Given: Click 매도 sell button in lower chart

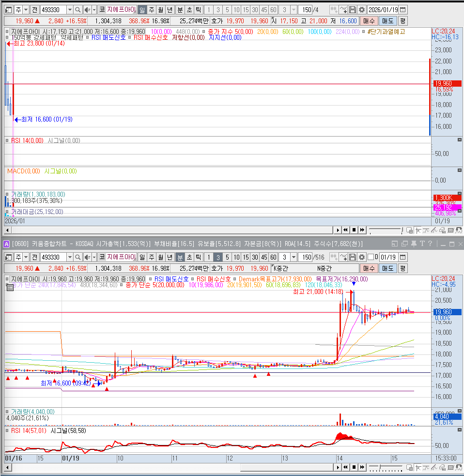Looking at the screenshot, I should pos(387,268).
